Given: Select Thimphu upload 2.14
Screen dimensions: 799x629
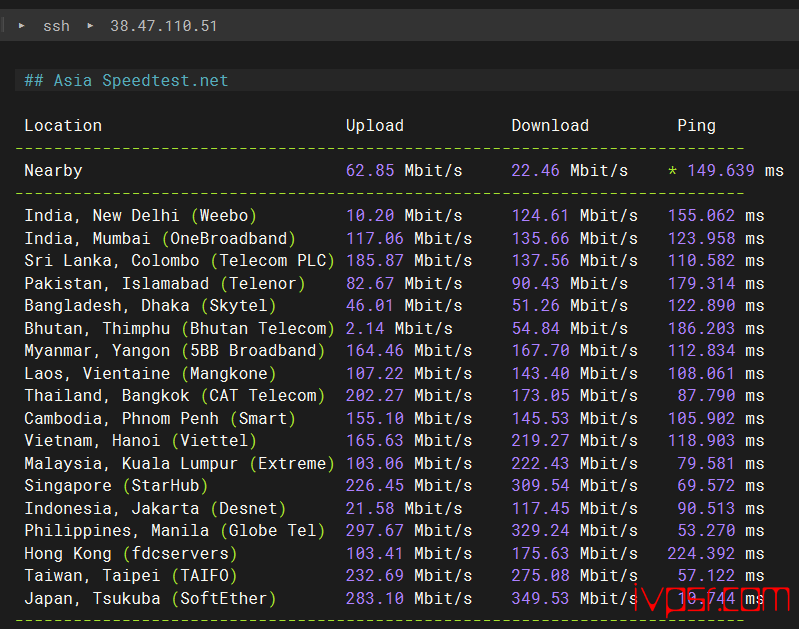Looking at the screenshot, I should [x=365, y=328].
